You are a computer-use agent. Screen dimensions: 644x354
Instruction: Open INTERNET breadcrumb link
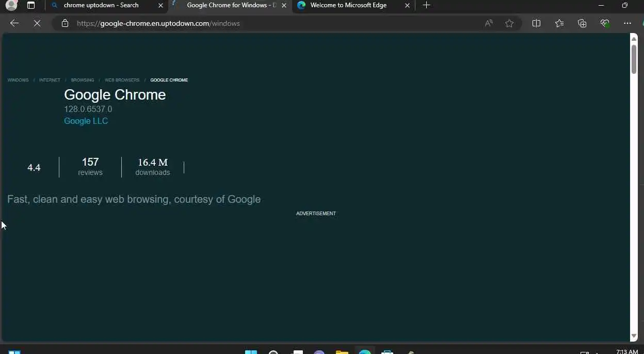pos(50,80)
